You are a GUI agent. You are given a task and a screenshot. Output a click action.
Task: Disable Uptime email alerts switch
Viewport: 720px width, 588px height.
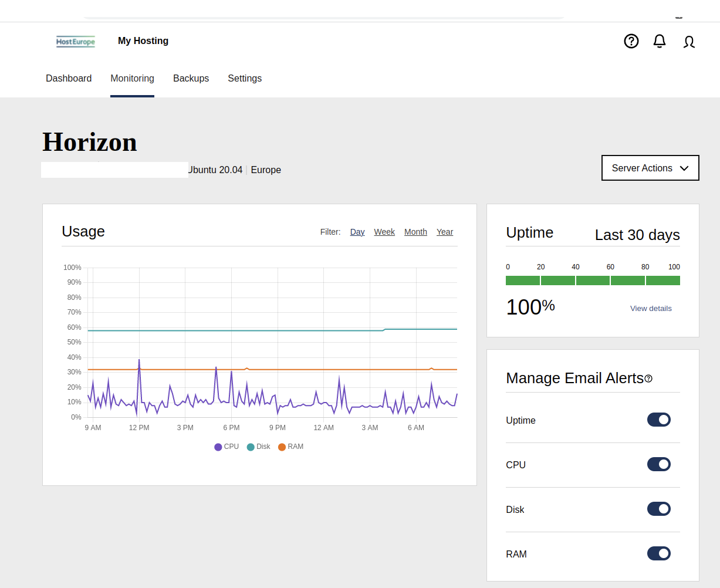[658, 420]
